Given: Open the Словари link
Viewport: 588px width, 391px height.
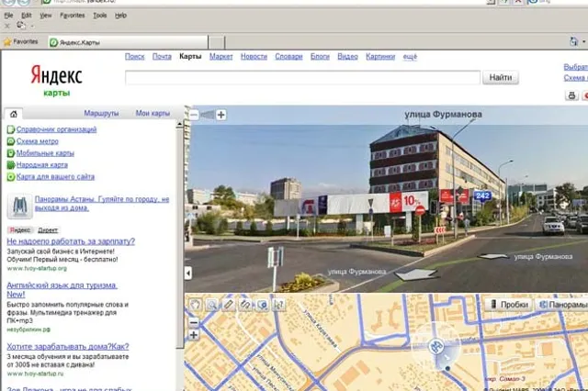Looking at the screenshot, I should coord(288,57).
